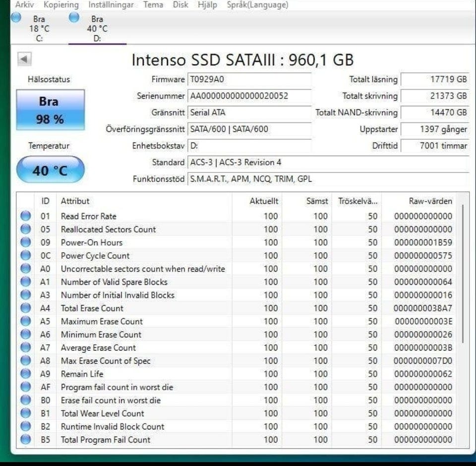This screenshot has width=476, height=466.
Task: Click Totalt skrivning value 21373 GB
Action: click(x=435, y=96)
